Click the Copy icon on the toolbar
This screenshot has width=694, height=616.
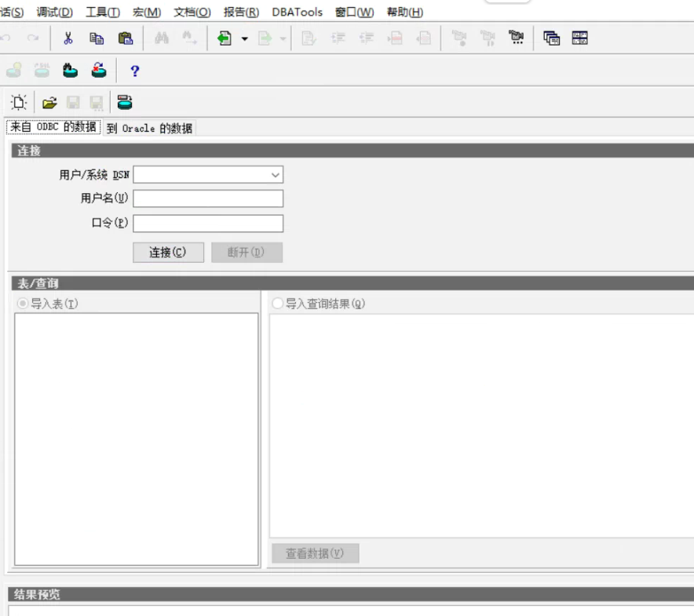[96, 37]
